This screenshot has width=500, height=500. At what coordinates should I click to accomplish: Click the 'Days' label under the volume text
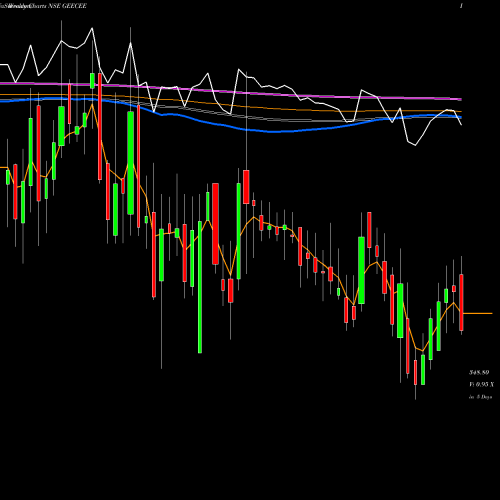(487, 397)
